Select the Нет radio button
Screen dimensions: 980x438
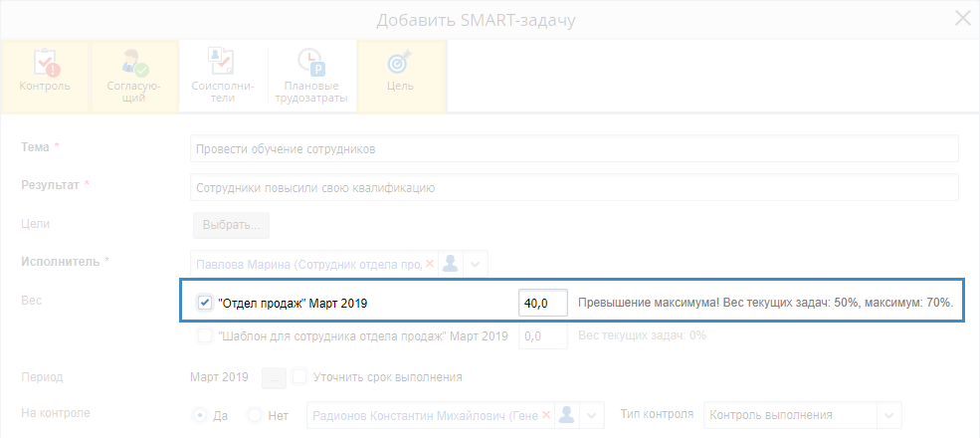[254, 415]
